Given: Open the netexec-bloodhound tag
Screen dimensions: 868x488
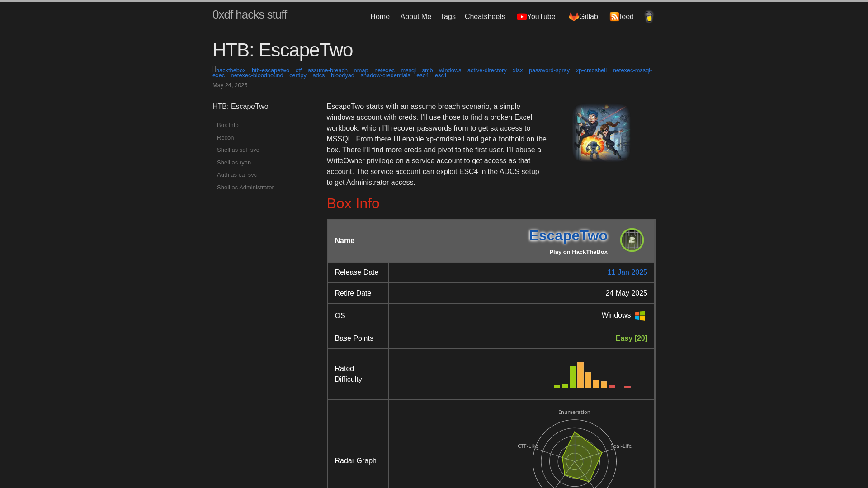Looking at the screenshot, I should click(x=257, y=75).
